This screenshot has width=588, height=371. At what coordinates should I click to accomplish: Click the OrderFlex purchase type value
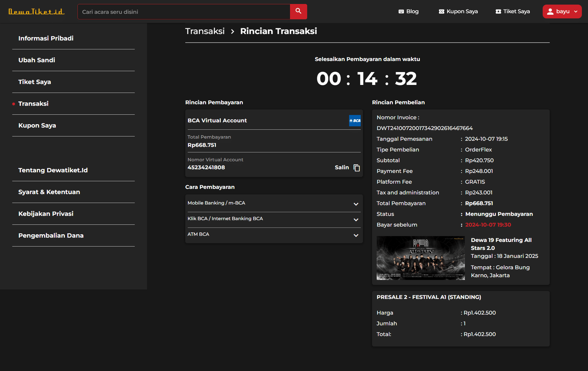pos(478,150)
